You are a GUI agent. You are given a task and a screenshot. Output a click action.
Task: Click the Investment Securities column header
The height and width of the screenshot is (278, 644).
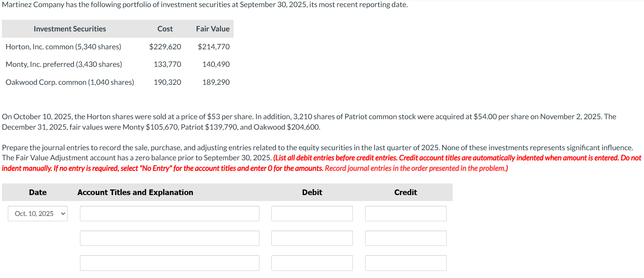click(70, 29)
